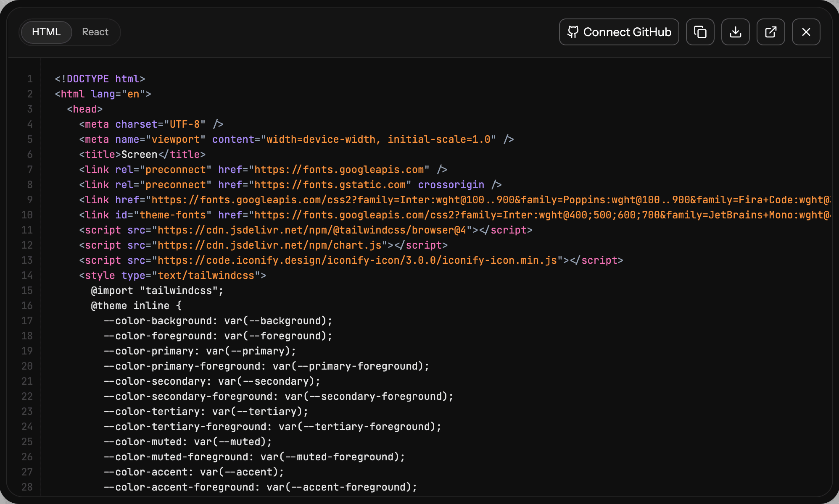
Task: Click the iconify-icon script line
Action: [x=351, y=260]
